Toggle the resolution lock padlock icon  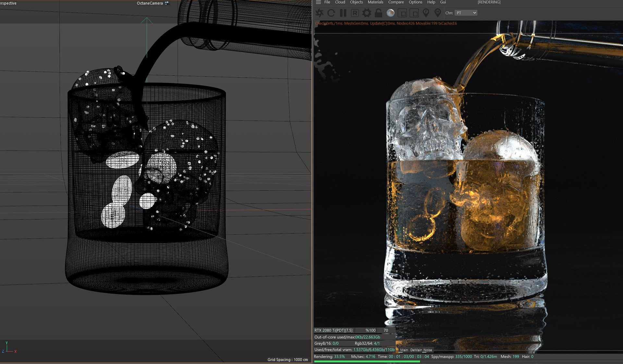click(378, 13)
